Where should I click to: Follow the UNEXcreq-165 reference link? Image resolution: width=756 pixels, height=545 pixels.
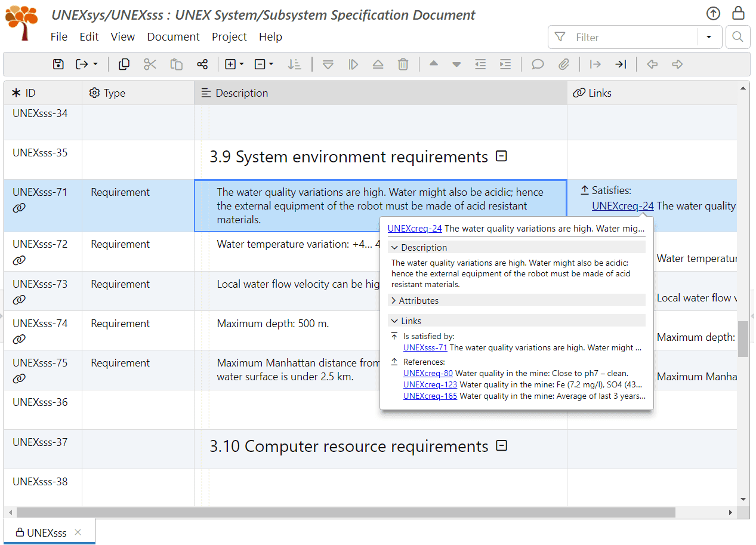[430, 396]
